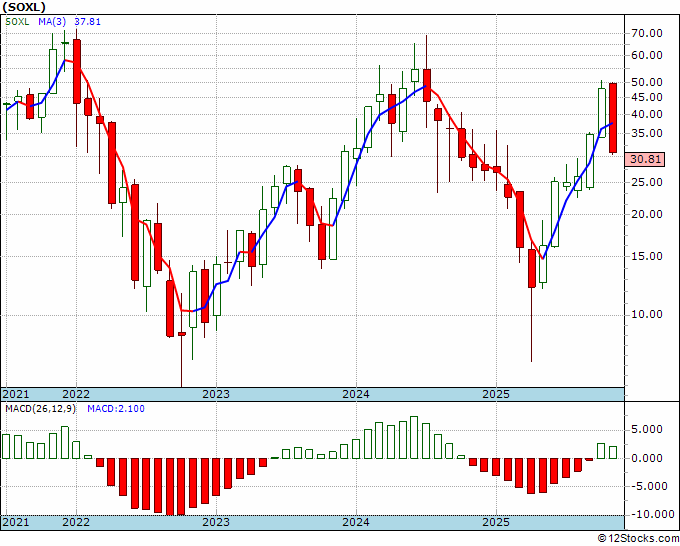
Task: Click the 40.00 price axis label
Action: coord(647,114)
